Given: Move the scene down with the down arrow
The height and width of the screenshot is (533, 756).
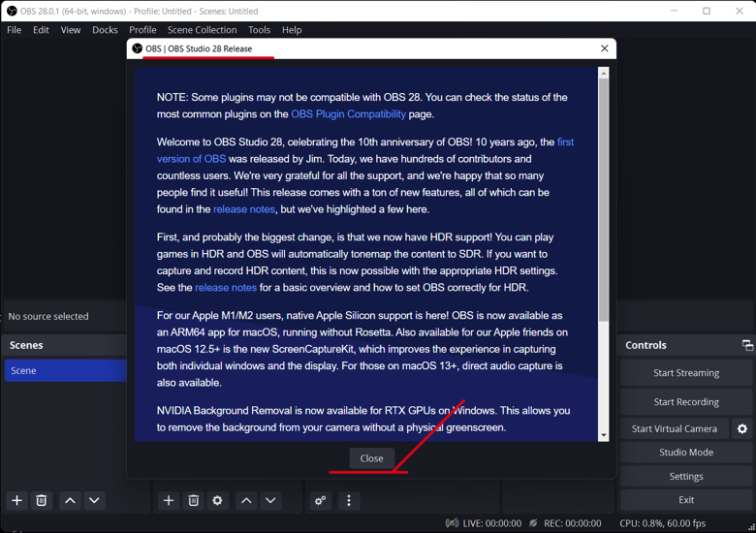Looking at the screenshot, I should point(94,501).
